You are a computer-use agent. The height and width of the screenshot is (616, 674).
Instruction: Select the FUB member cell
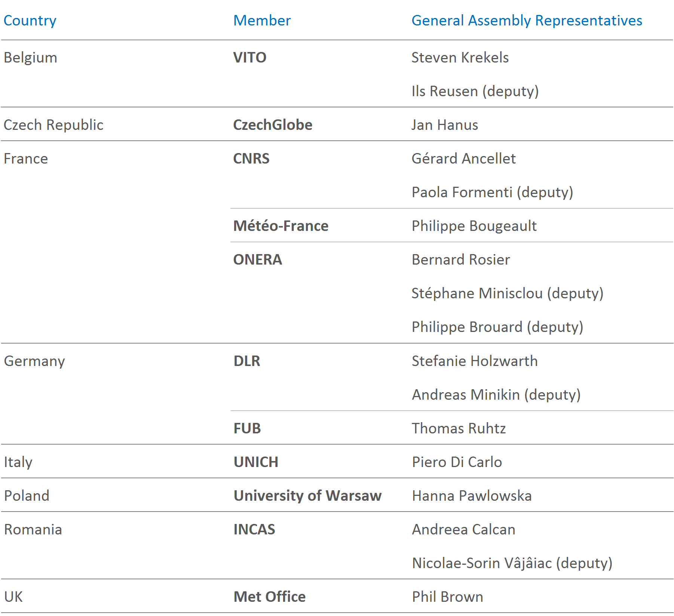click(x=247, y=429)
